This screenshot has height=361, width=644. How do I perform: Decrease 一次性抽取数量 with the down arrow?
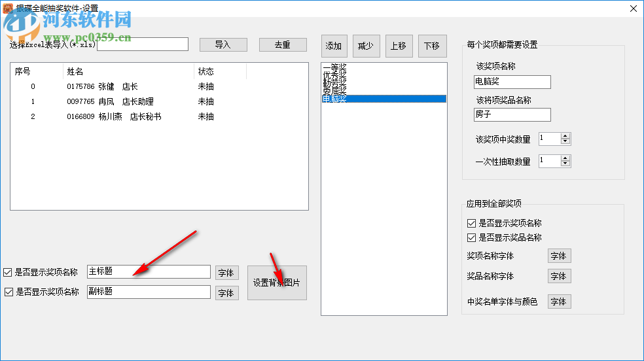point(565,163)
